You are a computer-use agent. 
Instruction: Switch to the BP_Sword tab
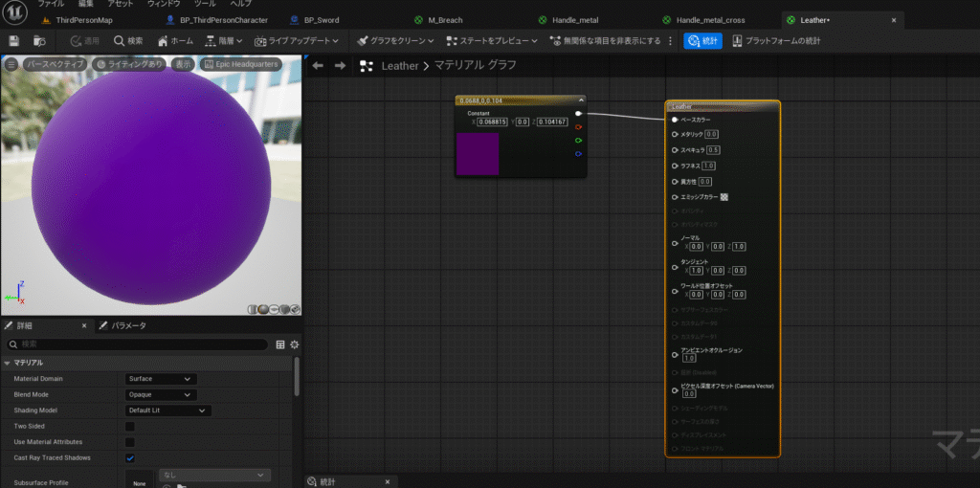(x=321, y=20)
